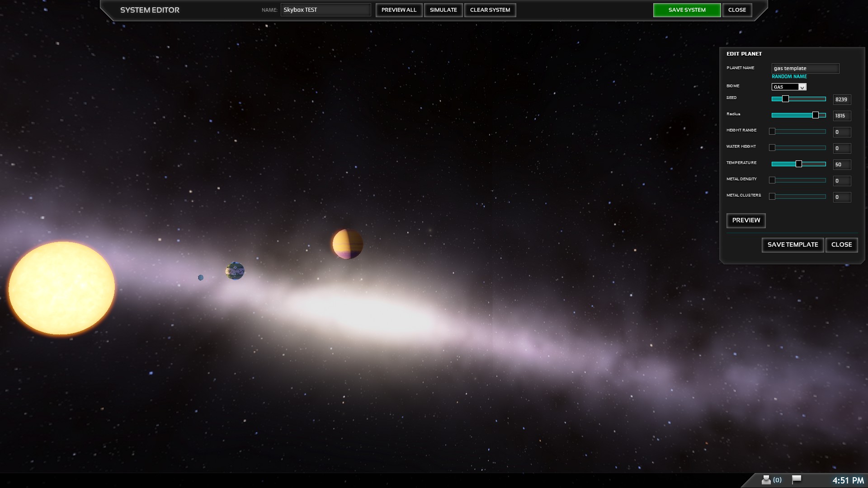Select the earth-like planet near the sun

coord(235,271)
